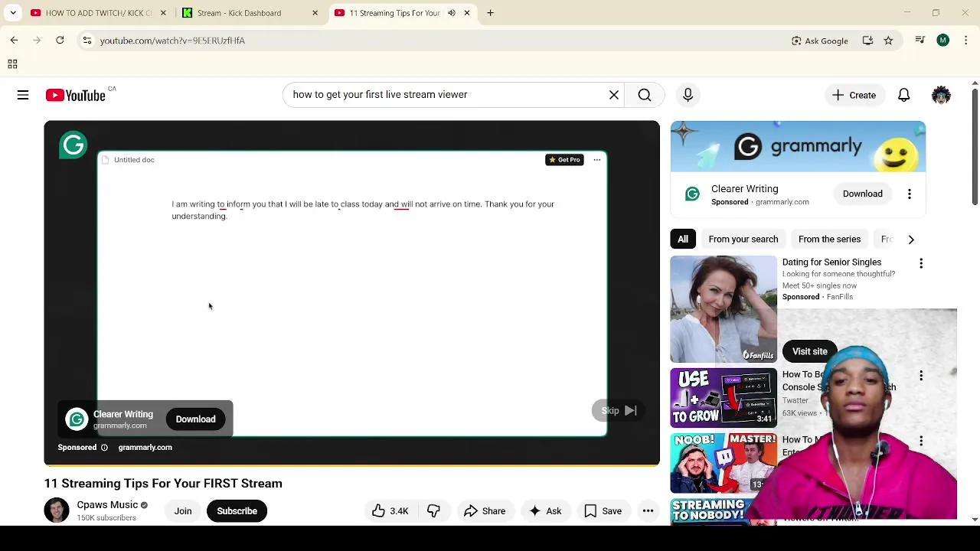The width and height of the screenshot is (980, 551).
Task: Click the Get Pro button in ad
Action: click(x=565, y=160)
